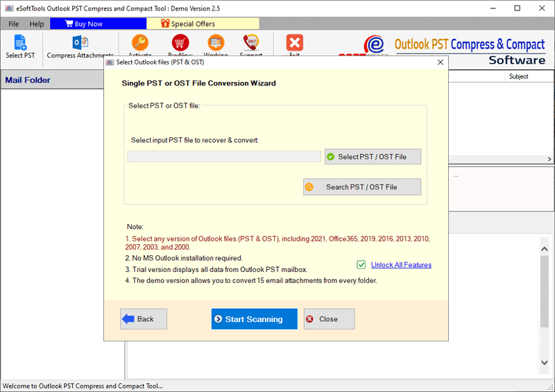The height and width of the screenshot is (392, 555).
Task: Click the 'No MS Outlook installation required' note
Action: pyautogui.click(x=184, y=258)
